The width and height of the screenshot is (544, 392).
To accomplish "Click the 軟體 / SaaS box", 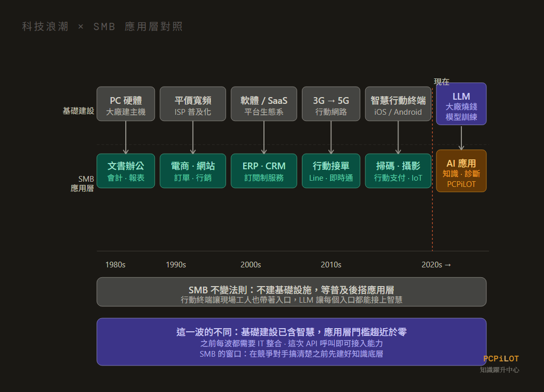I will point(264,104).
